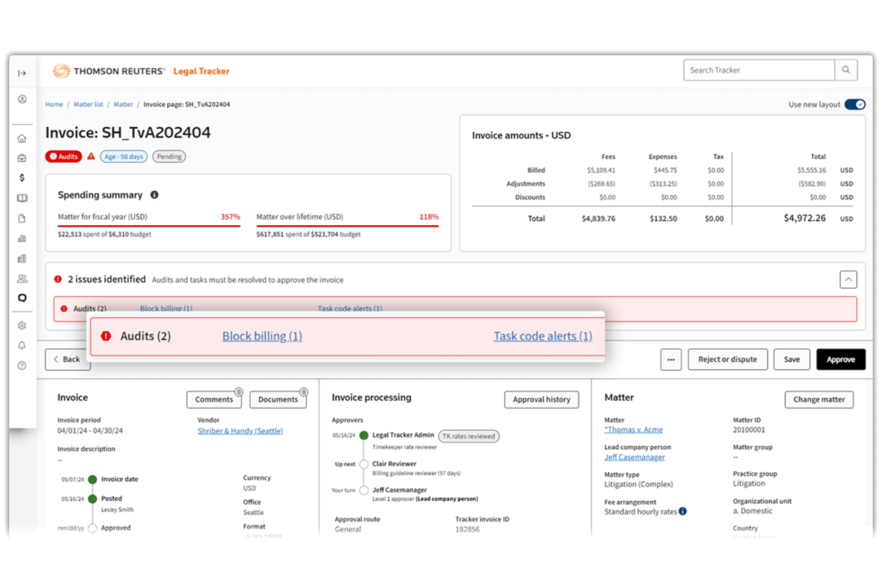Click the document page icon in sidebar
Viewport: 882px width, 588px height.
click(22, 219)
